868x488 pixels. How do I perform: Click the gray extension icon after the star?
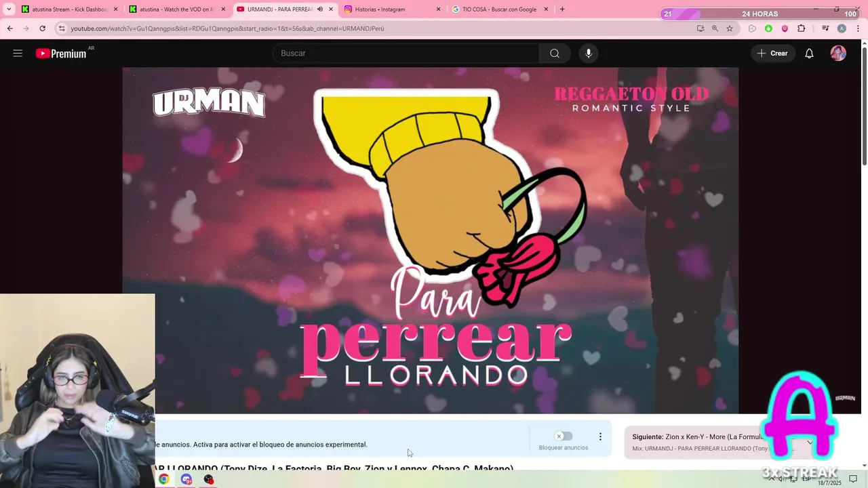pos(752,28)
